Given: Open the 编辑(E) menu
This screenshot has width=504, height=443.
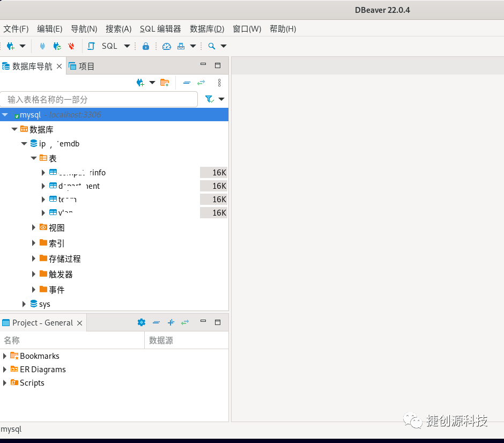Looking at the screenshot, I should [x=49, y=29].
